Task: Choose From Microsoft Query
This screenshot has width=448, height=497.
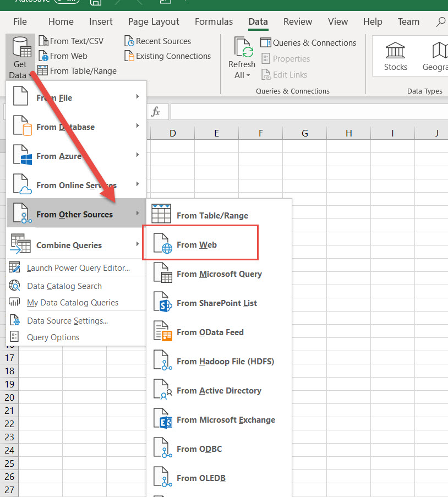Action: pyautogui.click(x=218, y=274)
